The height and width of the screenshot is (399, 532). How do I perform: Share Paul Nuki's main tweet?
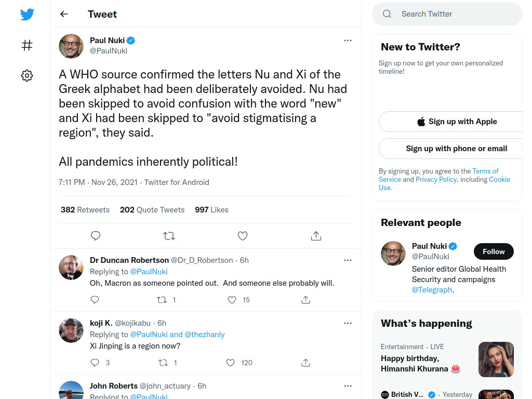pos(316,236)
